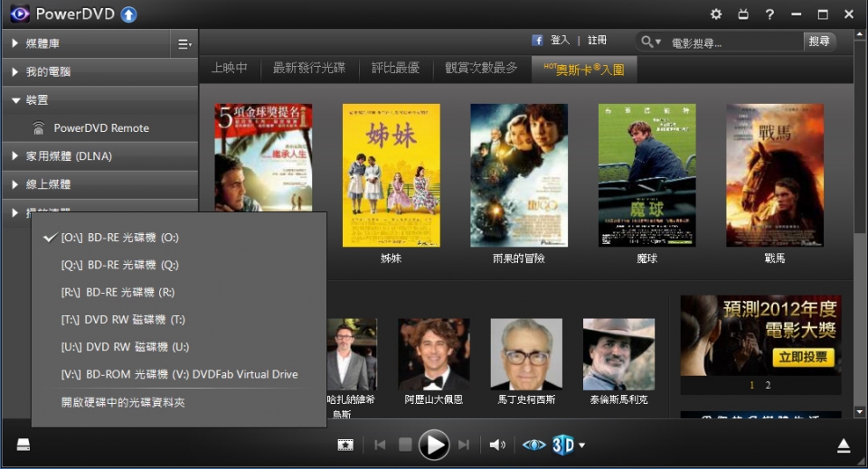Select the Q: BD-RE drive option
Viewport: 868px width, 469px height.
click(119, 265)
